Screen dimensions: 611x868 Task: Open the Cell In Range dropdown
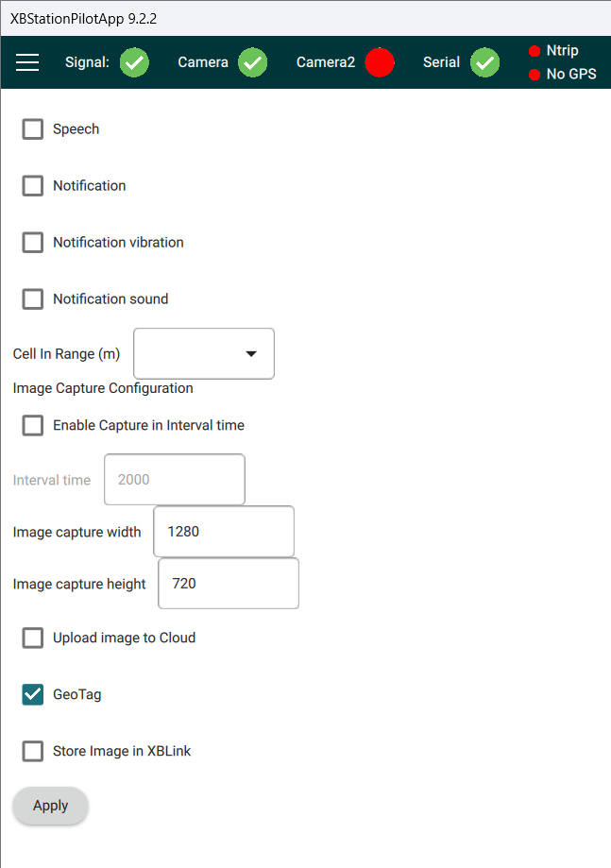(x=205, y=353)
